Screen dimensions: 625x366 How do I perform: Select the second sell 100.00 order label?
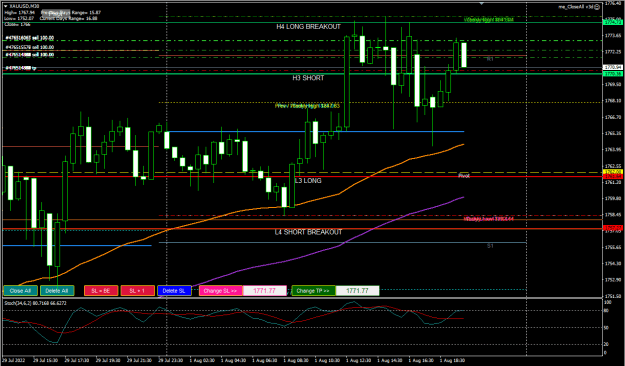(x=29, y=47)
